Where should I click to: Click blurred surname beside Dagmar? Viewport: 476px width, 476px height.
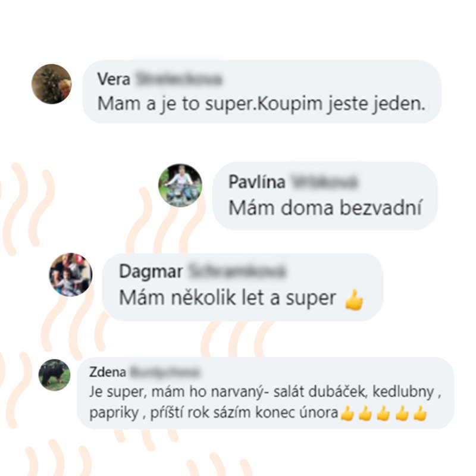[237, 271]
